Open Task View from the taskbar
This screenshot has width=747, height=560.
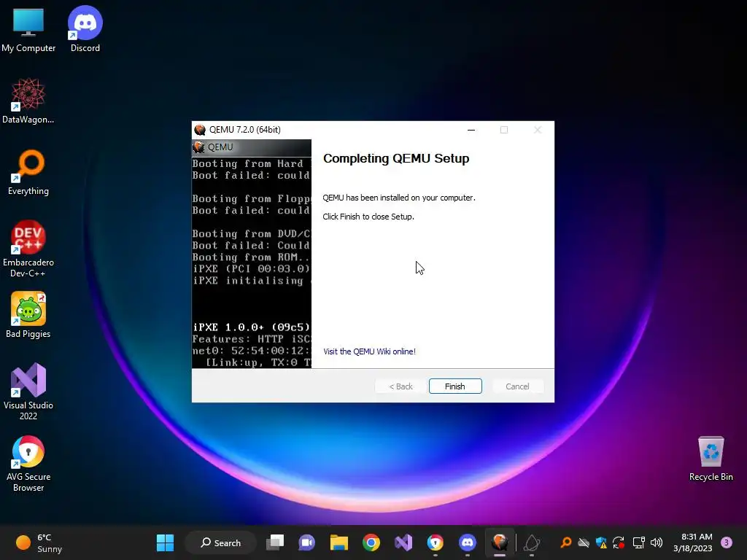tap(275, 542)
